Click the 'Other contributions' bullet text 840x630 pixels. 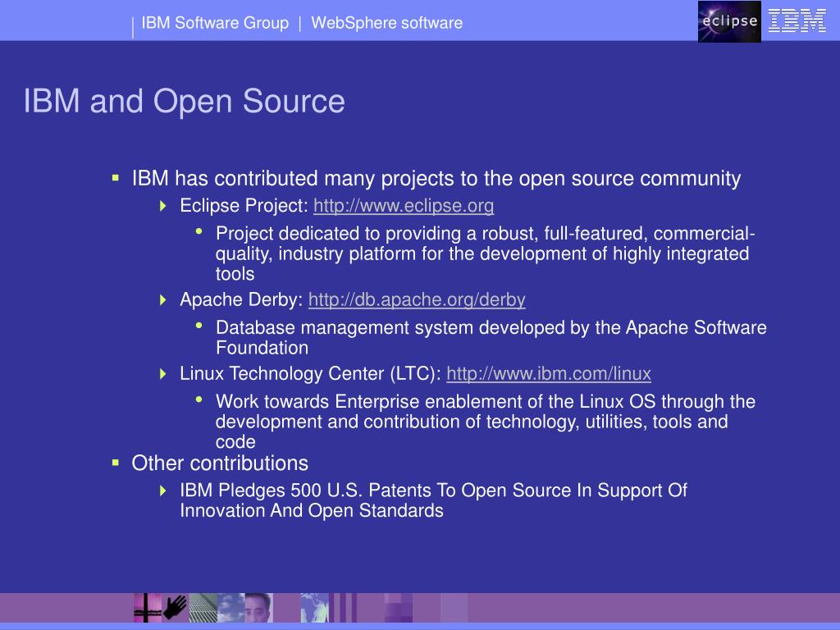point(220,463)
